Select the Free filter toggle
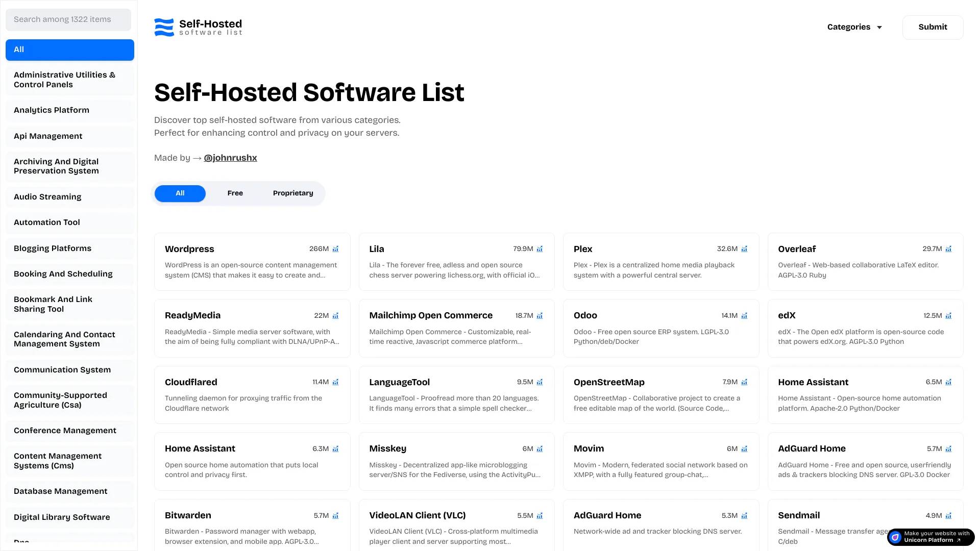 235,193
